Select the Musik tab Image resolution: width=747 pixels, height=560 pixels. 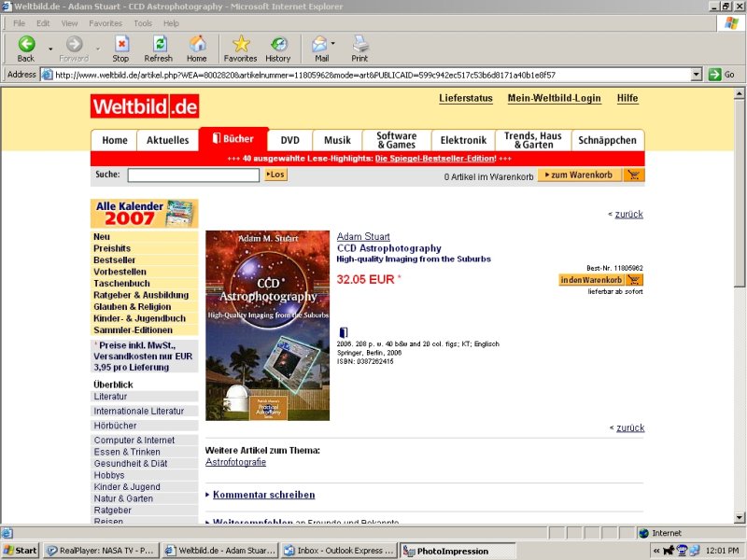tap(337, 140)
